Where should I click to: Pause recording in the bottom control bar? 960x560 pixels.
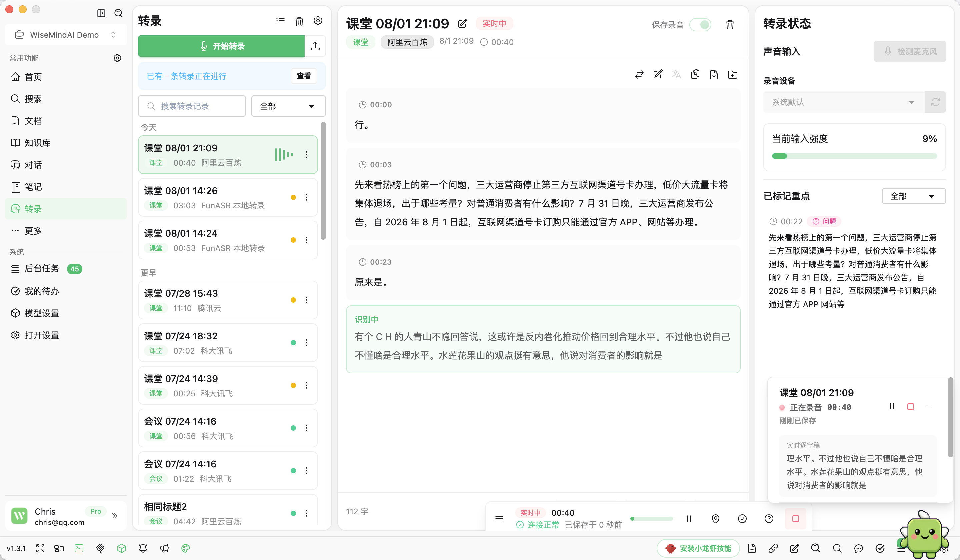tap(689, 518)
